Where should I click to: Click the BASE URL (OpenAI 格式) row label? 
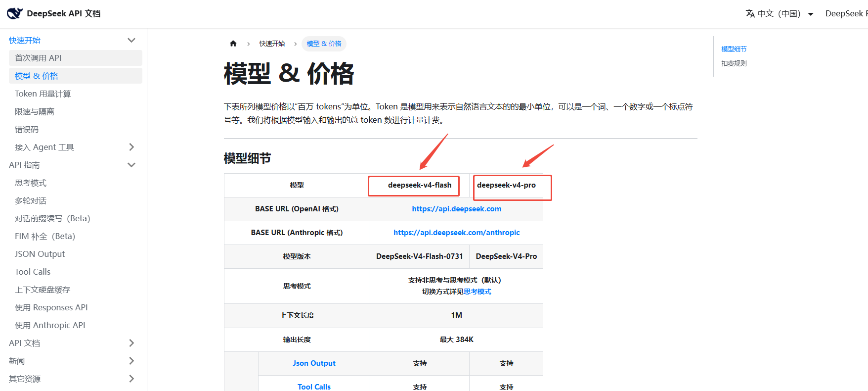tap(297, 209)
